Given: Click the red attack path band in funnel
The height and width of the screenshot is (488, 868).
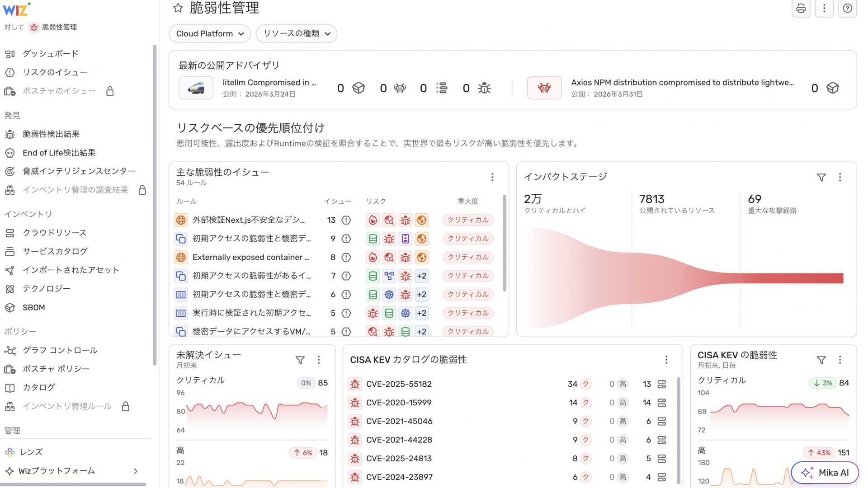Looking at the screenshot, I should [791, 278].
